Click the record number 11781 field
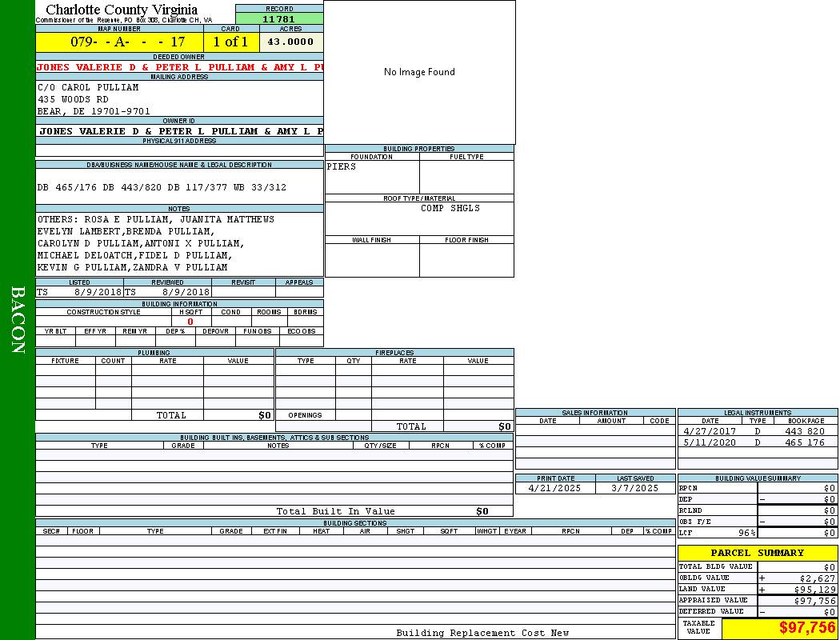 pyautogui.click(x=279, y=19)
